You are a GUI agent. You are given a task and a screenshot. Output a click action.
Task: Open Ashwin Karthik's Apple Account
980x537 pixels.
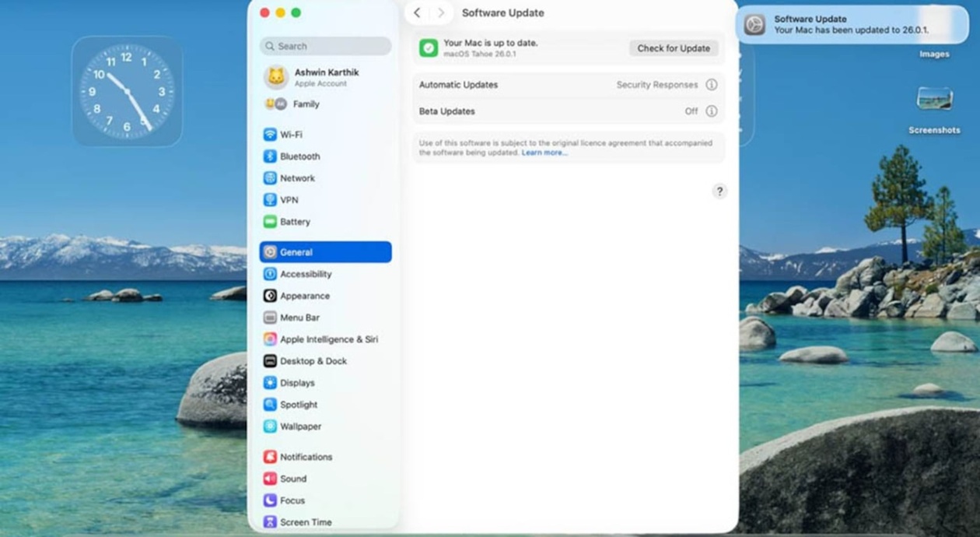325,77
